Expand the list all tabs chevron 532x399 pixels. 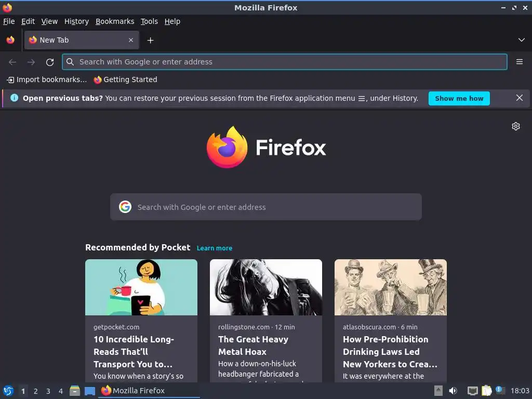522,40
